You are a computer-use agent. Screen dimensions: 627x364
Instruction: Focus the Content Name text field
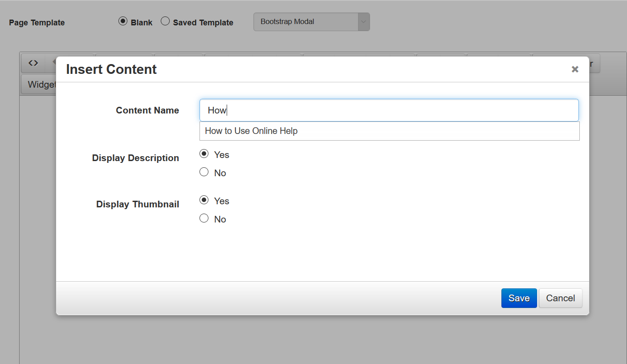tap(389, 110)
